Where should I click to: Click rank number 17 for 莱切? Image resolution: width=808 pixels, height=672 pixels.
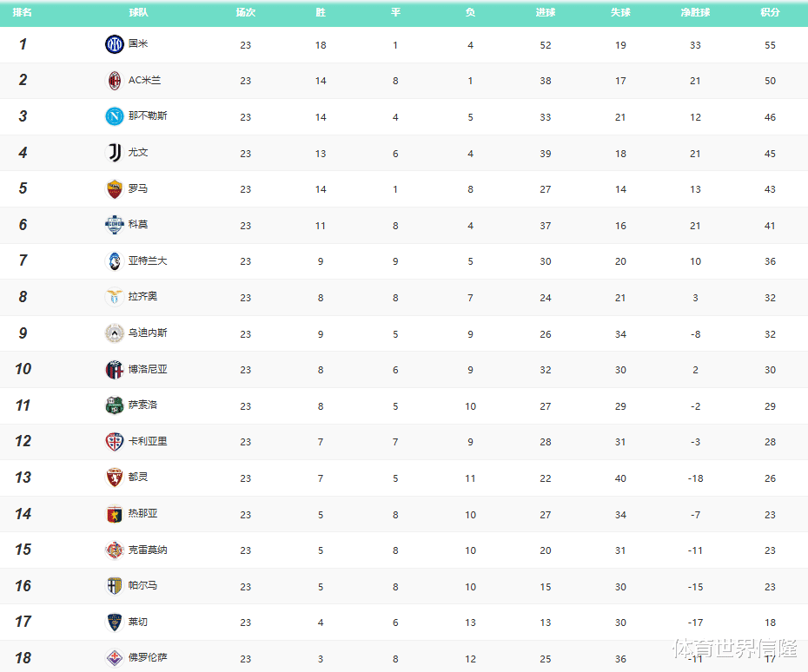click(23, 622)
